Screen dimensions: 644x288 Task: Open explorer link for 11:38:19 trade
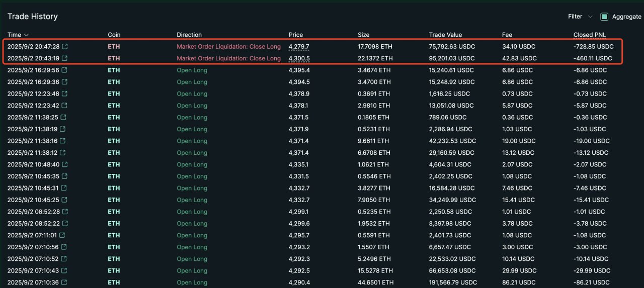(x=63, y=129)
